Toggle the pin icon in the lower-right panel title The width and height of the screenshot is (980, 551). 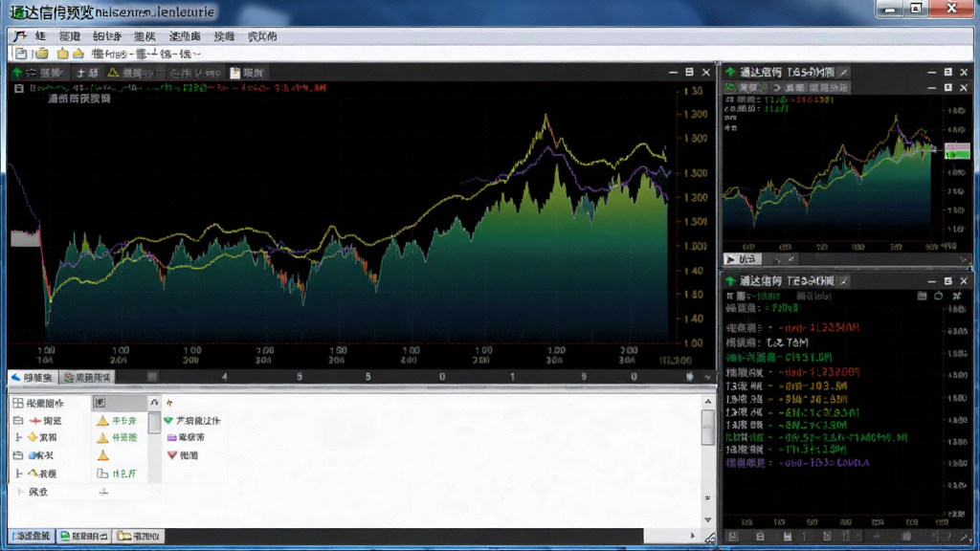844,281
